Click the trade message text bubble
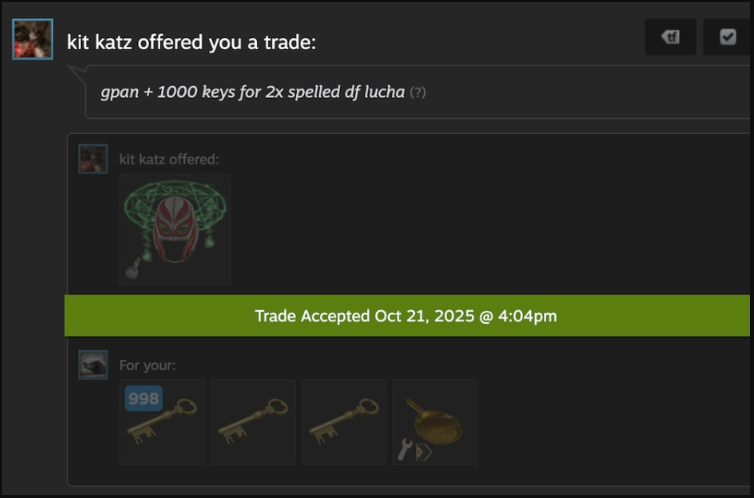The image size is (754, 498). (417, 92)
